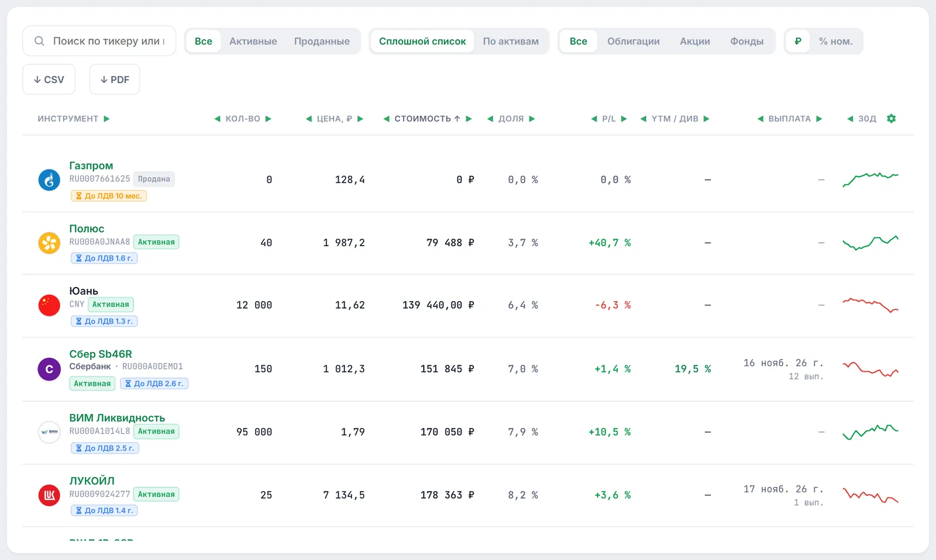936x560 pixels.
Task: Click the Полюс company logo
Action: tap(49, 243)
